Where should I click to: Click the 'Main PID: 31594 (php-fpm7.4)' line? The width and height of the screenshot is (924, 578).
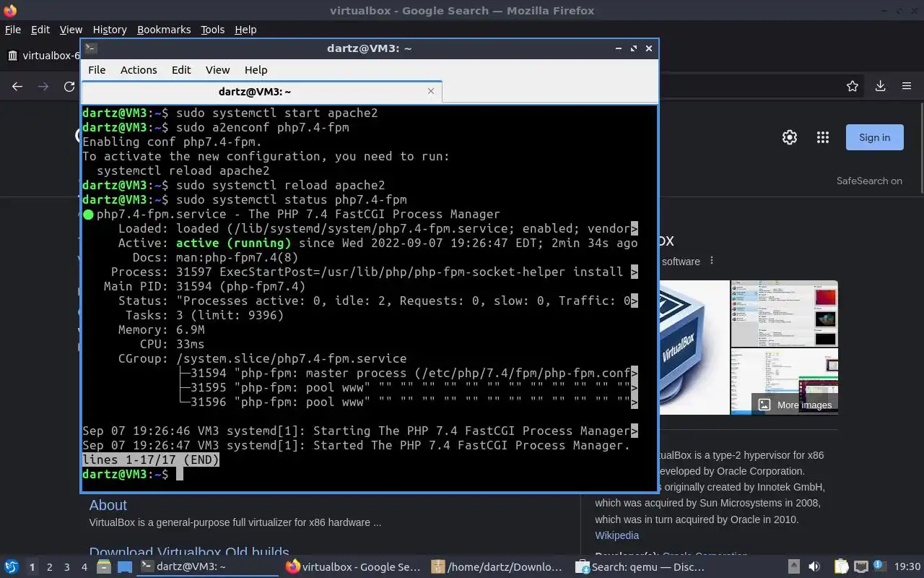[x=204, y=286]
